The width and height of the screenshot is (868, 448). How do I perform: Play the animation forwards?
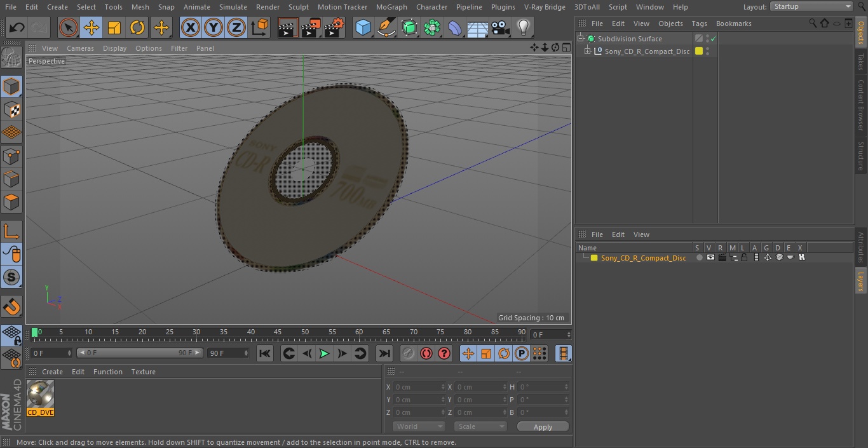[324, 354]
